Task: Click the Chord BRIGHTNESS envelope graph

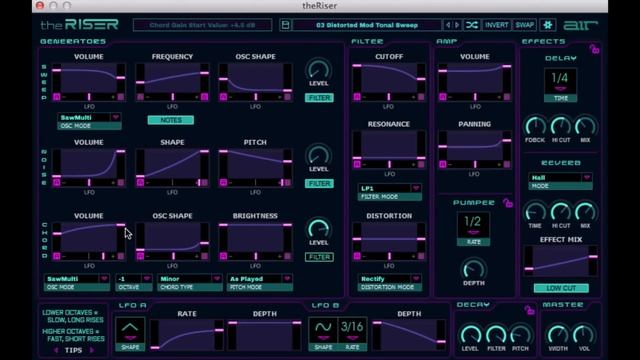Action: click(256, 238)
